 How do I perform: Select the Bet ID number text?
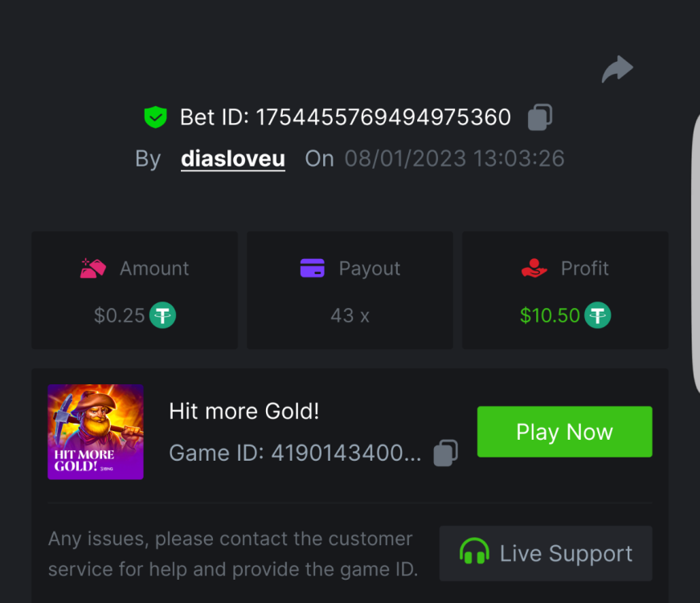pos(383,117)
